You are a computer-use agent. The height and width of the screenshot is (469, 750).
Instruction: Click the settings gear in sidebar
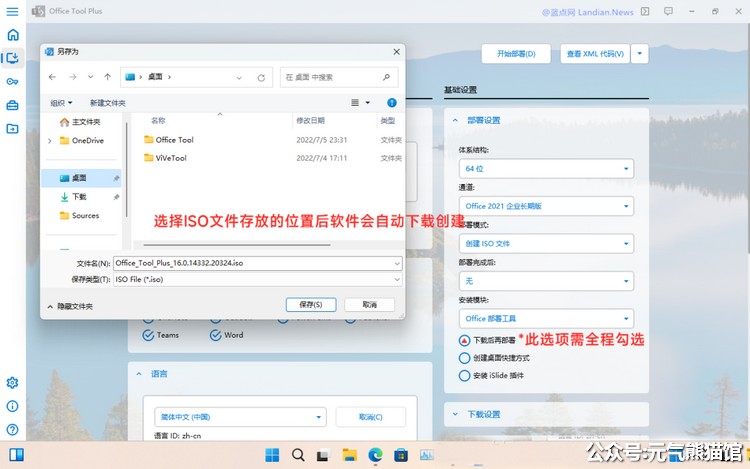point(12,382)
